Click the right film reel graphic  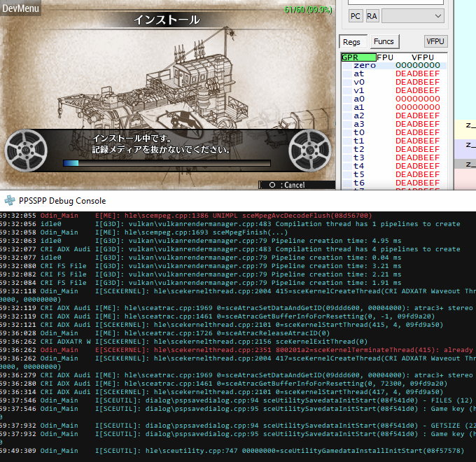(x=310, y=150)
